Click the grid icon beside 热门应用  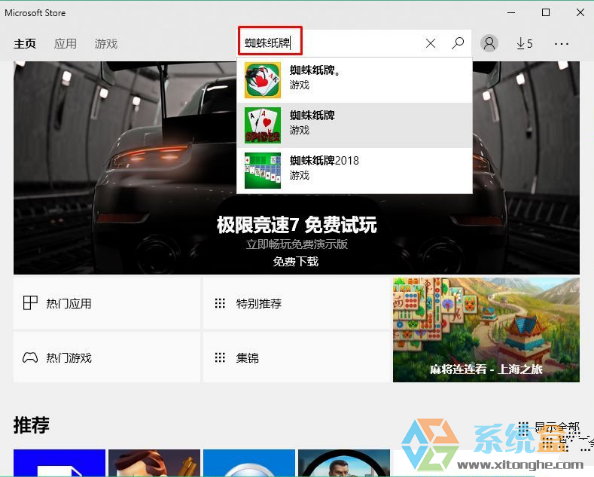(30, 303)
